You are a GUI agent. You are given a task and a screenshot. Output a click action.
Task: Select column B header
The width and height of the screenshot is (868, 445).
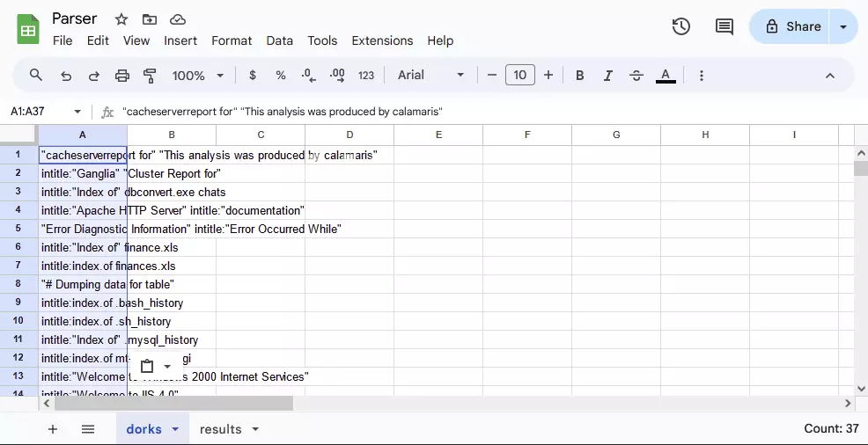(x=172, y=135)
